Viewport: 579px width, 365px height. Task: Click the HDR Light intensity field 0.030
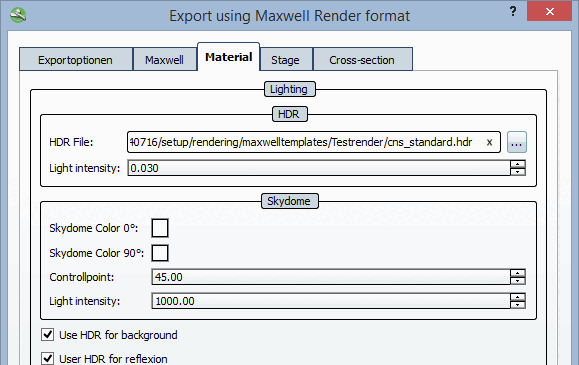pyautogui.click(x=319, y=168)
